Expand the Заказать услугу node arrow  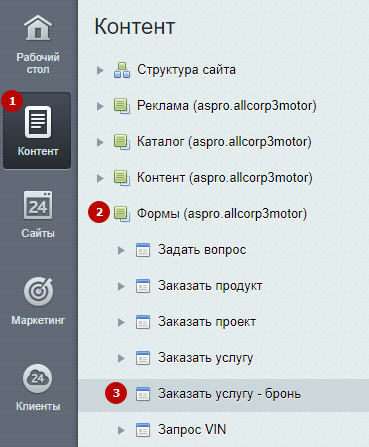point(121,358)
